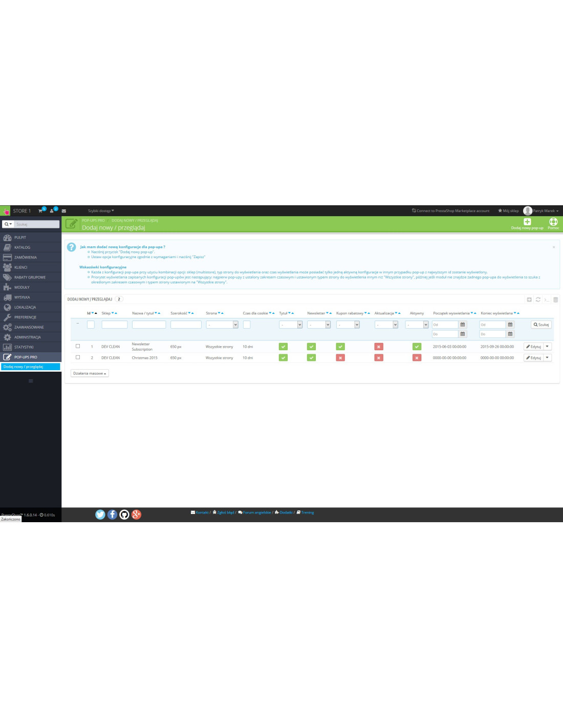This screenshot has width=563, height=728.
Task: Toggle Newsletter status for Newsletter Subscription row
Action: coord(311,347)
